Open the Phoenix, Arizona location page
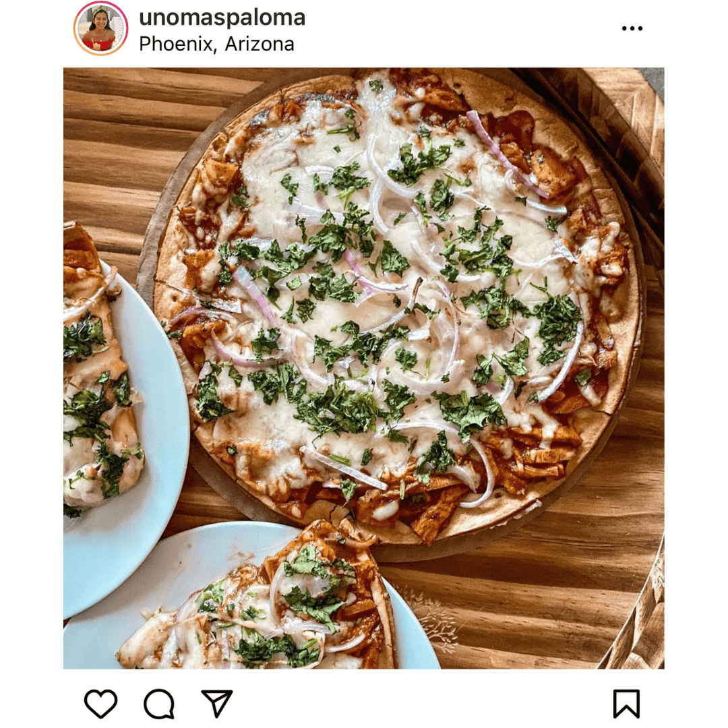This screenshot has height=728, width=728. [x=217, y=44]
